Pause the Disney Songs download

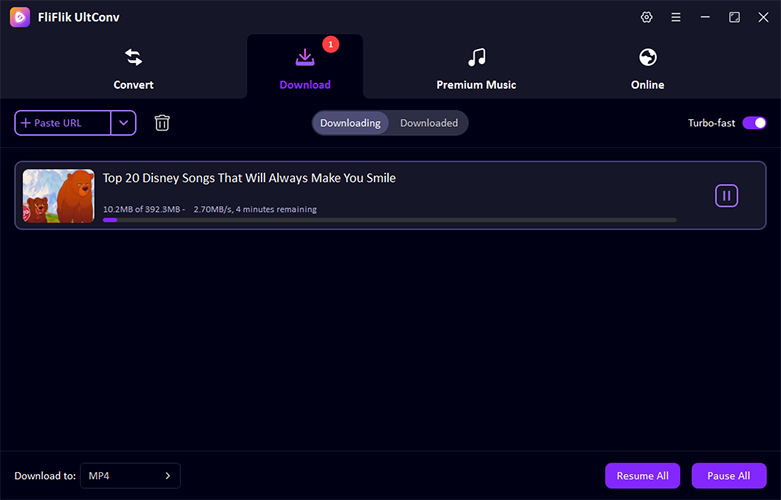726,196
